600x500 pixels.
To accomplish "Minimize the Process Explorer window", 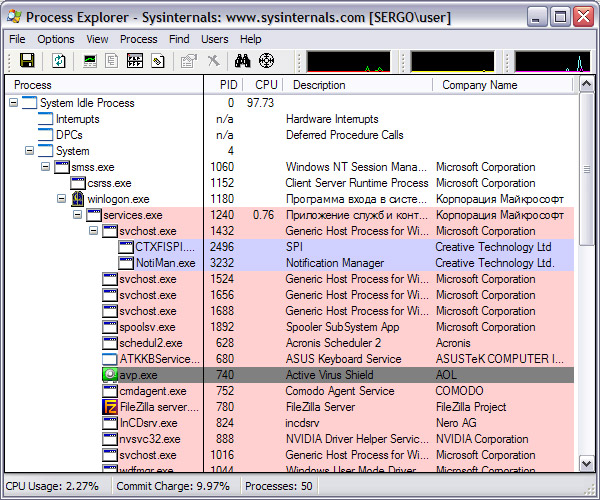I will 536,16.
